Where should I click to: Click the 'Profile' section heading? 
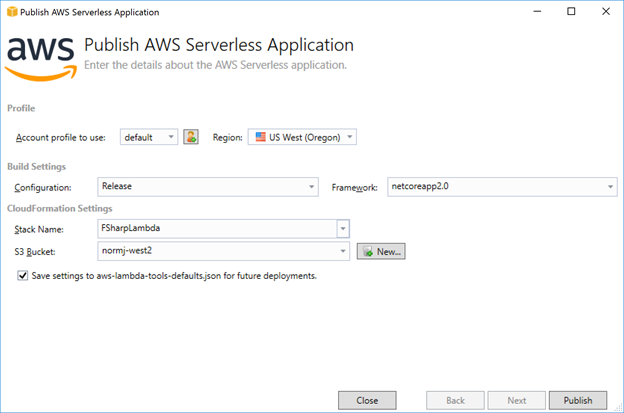pyautogui.click(x=21, y=108)
